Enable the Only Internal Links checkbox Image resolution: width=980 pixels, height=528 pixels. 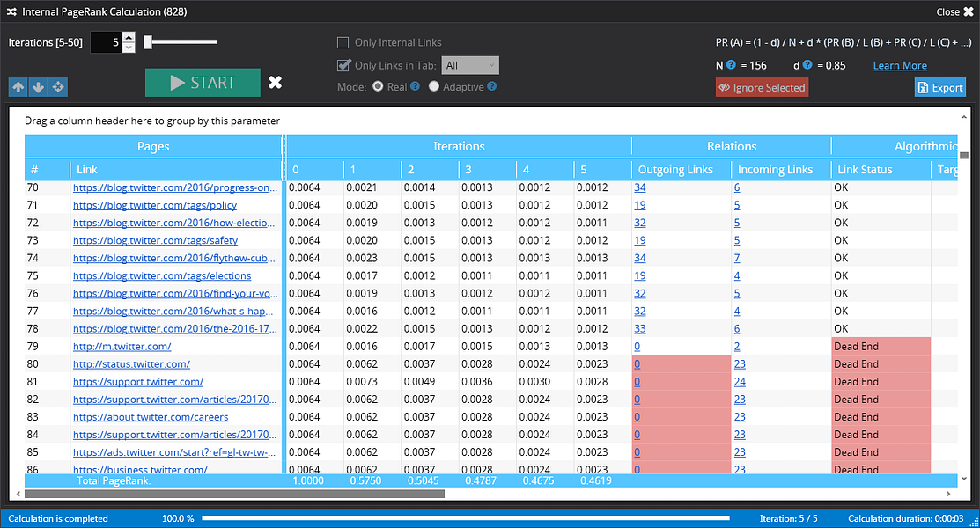[x=343, y=42]
